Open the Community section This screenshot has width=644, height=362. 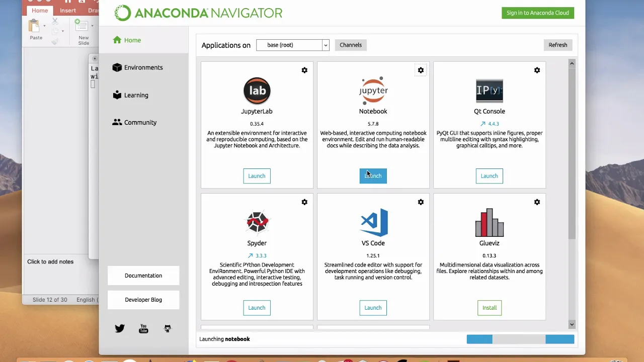point(134,122)
